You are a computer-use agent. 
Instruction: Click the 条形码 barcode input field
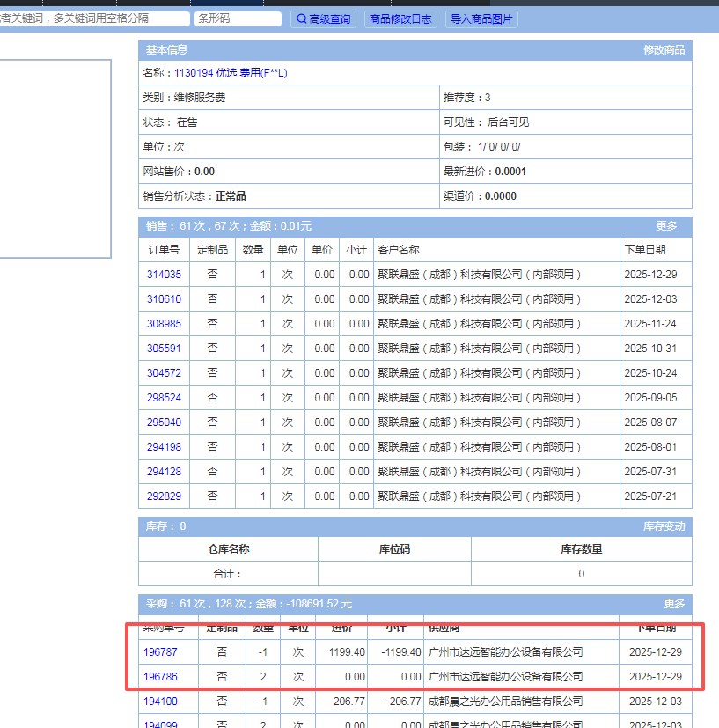coord(237,18)
